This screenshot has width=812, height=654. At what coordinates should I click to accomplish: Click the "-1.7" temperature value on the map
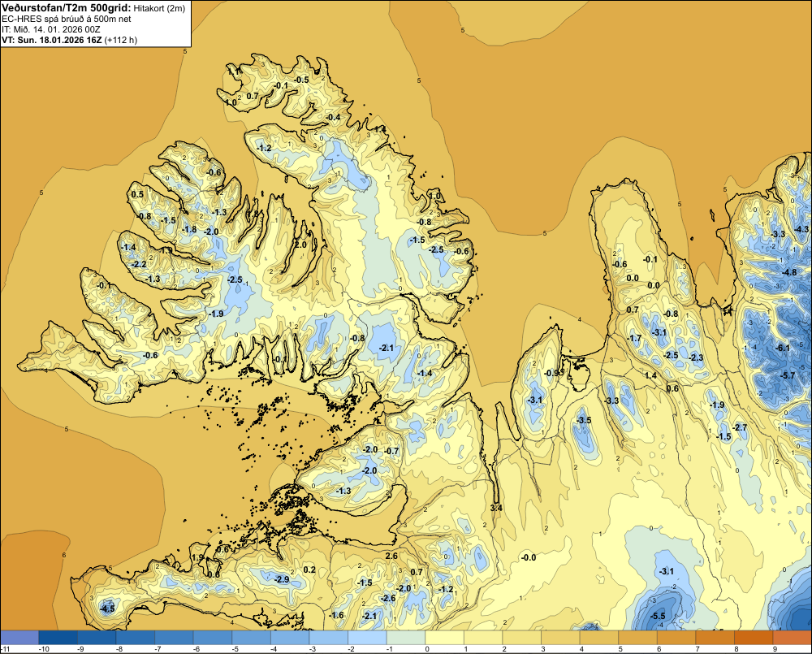click(634, 339)
